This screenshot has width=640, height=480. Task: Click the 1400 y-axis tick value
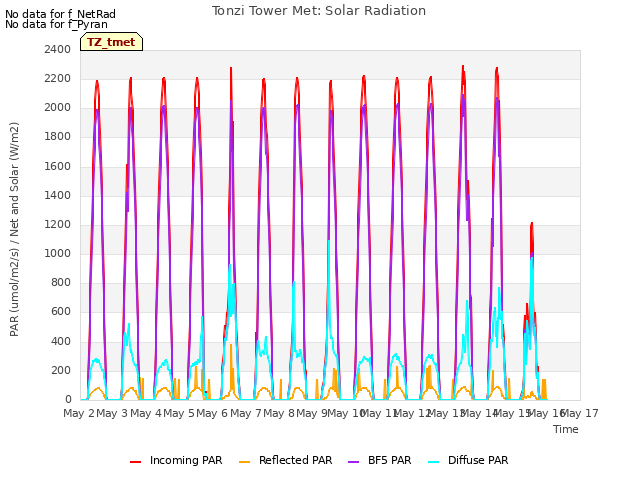pos(58,196)
